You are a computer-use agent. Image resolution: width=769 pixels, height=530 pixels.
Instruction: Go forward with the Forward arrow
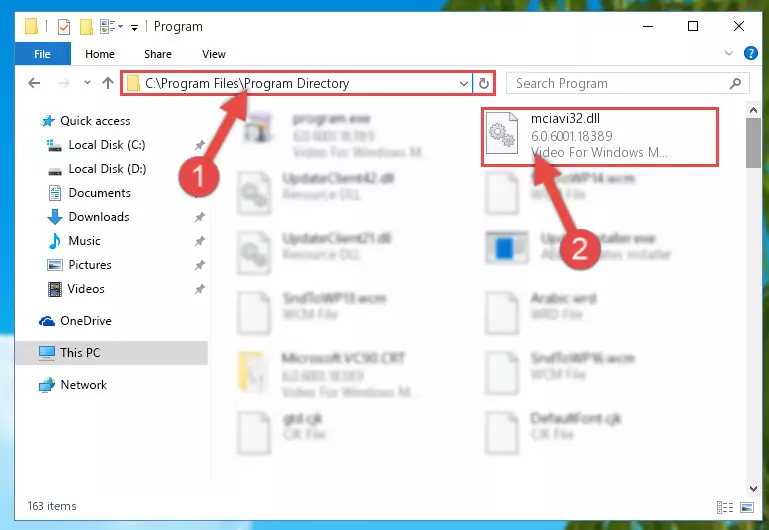pyautogui.click(x=63, y=83)
